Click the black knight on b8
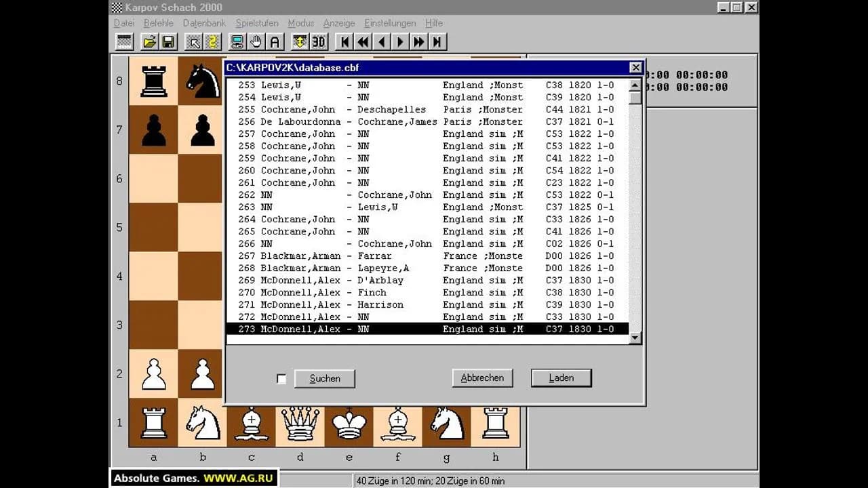 point(202,81)
